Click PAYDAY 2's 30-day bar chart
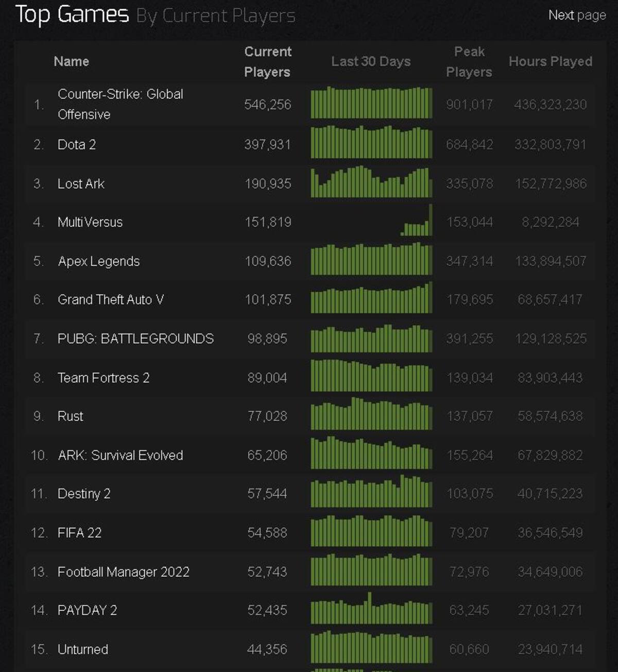618x672 pixels. (371, 609)
